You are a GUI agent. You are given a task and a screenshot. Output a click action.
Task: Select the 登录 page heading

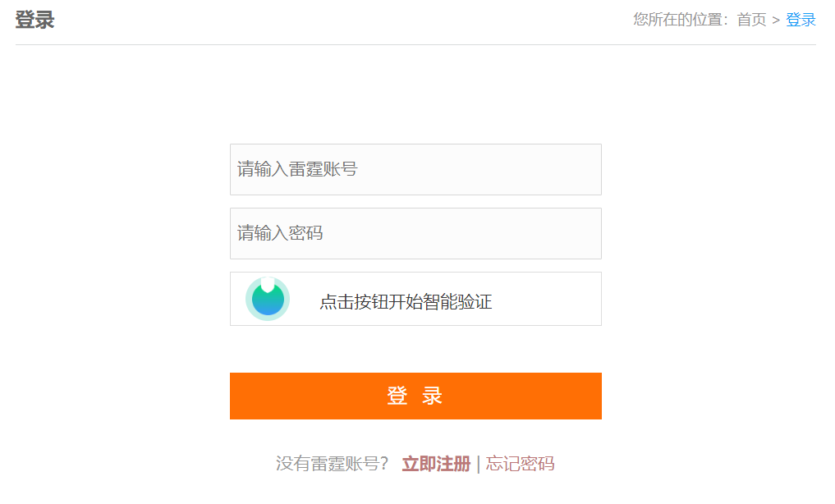point(34,20)
